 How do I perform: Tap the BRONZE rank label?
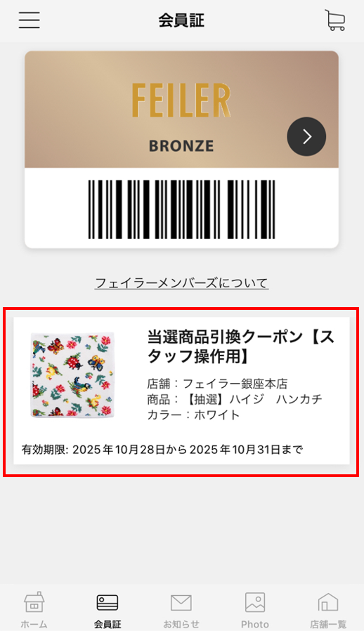coord(181,145)
